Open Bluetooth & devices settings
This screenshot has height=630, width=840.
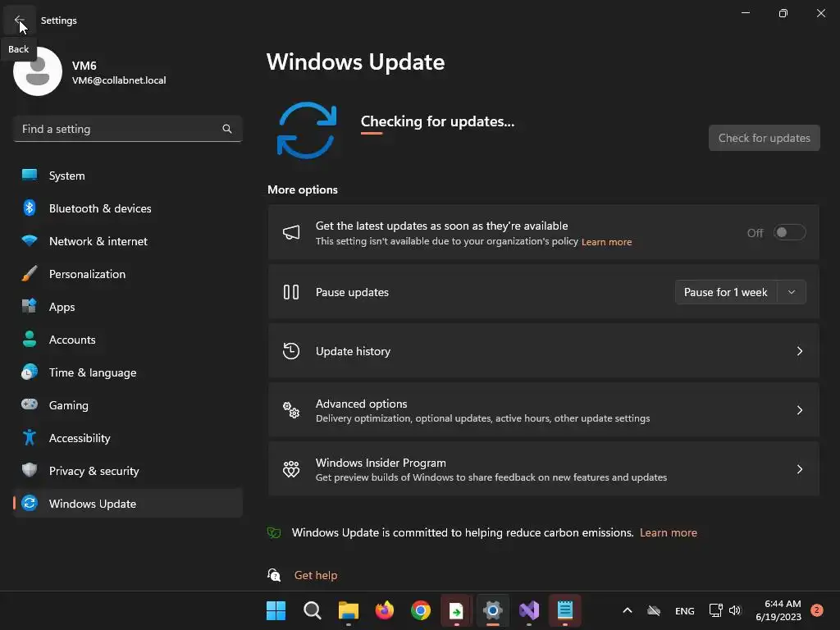point(127,208)
